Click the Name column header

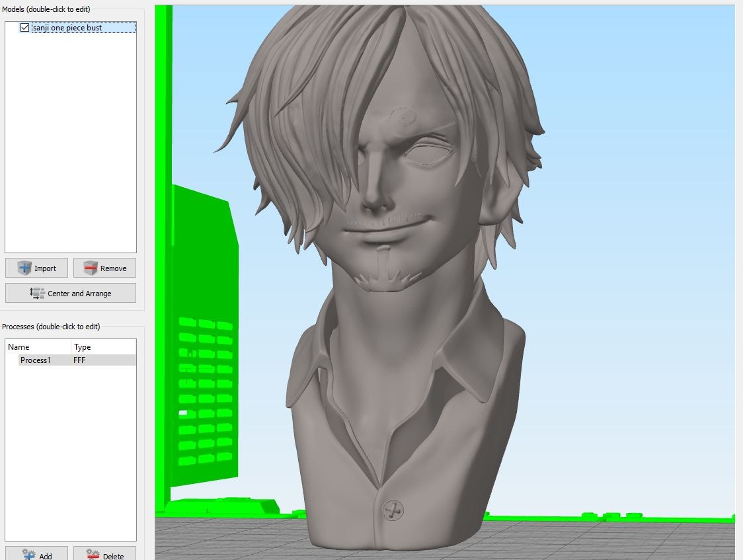38,347
